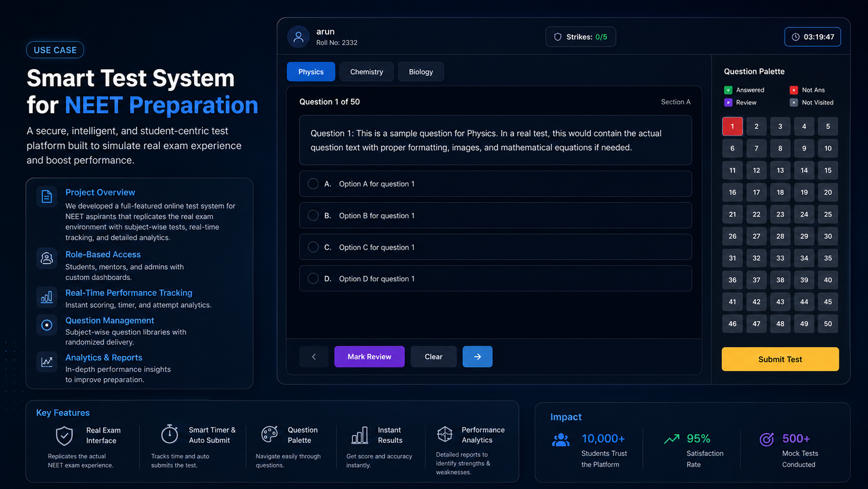This screenshot has height=489, width=868.
Task: Click the Question Palette paint palette icon
Action: pyautogui.click(x=269, y=434)
